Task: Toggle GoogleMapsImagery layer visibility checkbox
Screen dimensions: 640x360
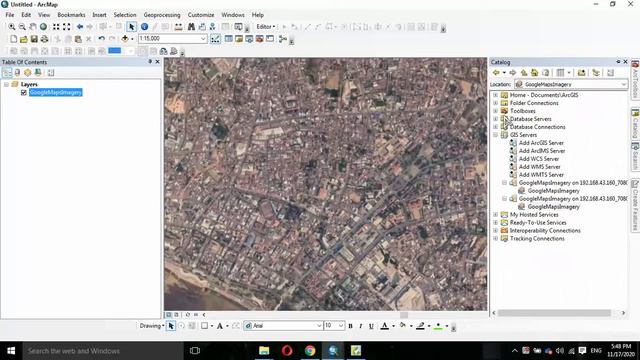Action: click(x=24, y=93)
